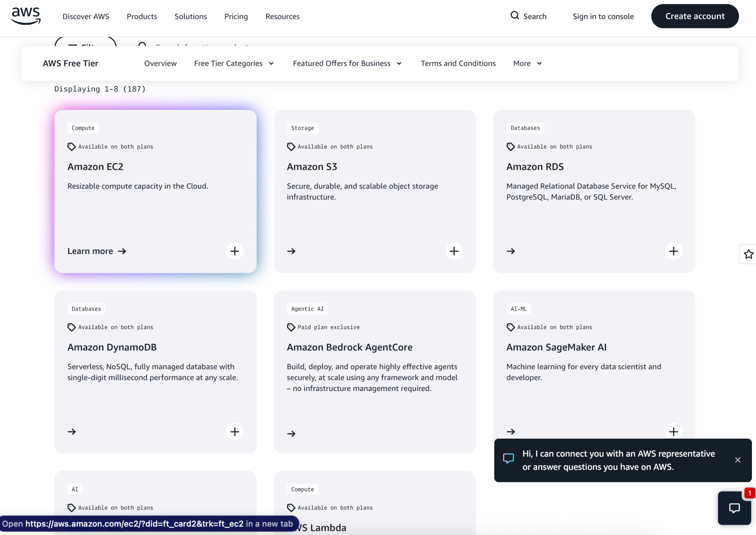
Task: Dismiss the AWS representative chat popup
Action: coord(738,460)
